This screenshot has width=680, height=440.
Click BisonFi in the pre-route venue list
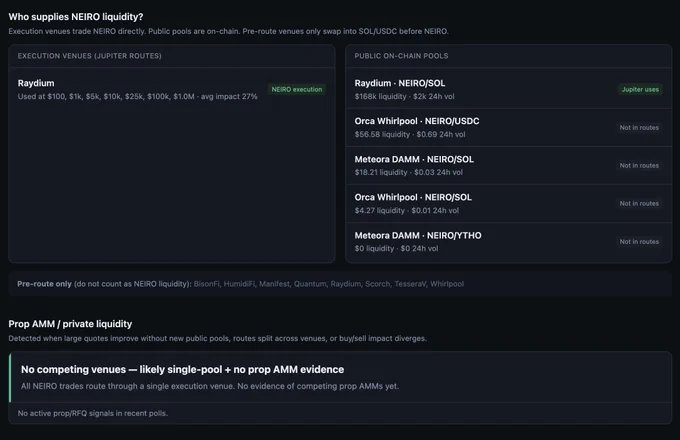coord(206,284)
